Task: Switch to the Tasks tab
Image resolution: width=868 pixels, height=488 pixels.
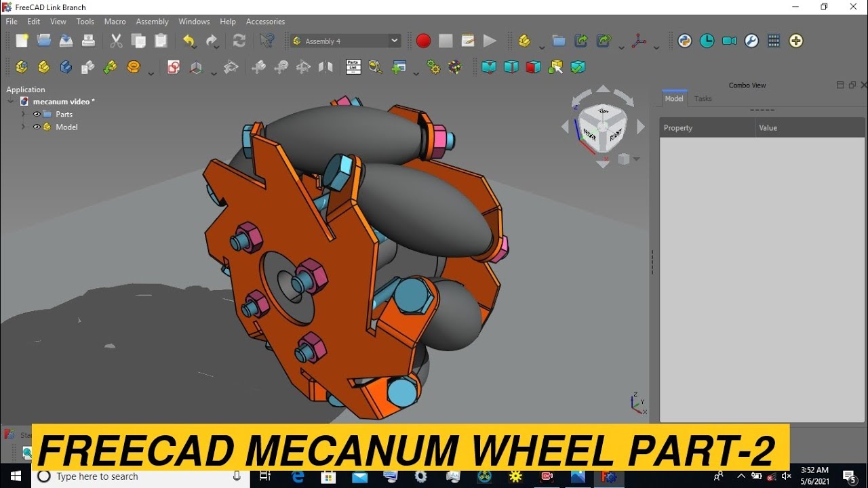Action: tap(703, 98)
